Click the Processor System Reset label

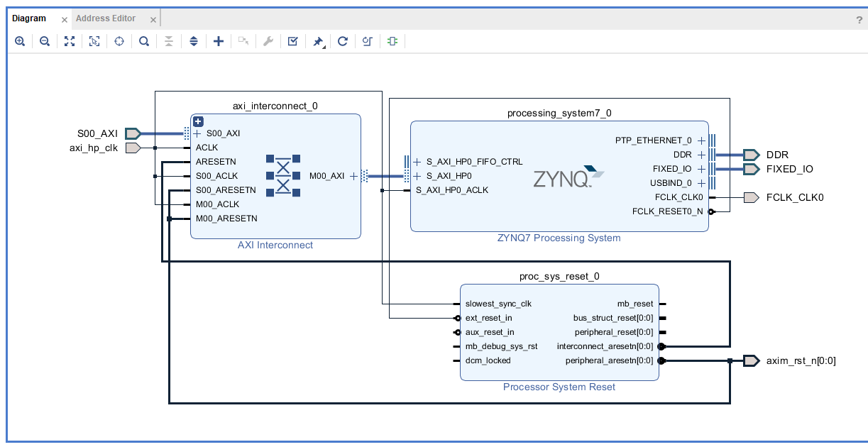coord(559,387)
